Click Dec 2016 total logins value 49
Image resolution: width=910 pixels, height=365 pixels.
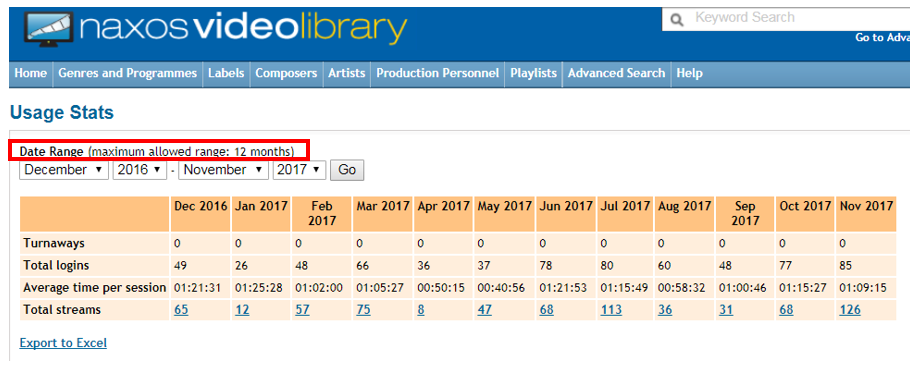pos(179,266)
